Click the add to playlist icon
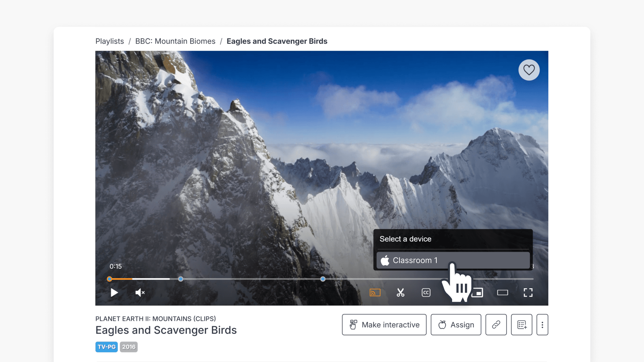This screenshot has width=644, height=362. click(x=522, y=324)
